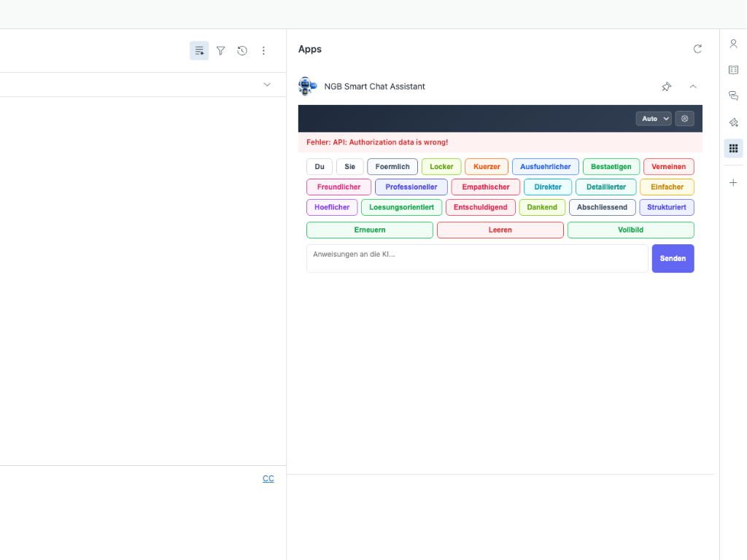Click the refresh icon next to Apps heading

coord(697,49)
